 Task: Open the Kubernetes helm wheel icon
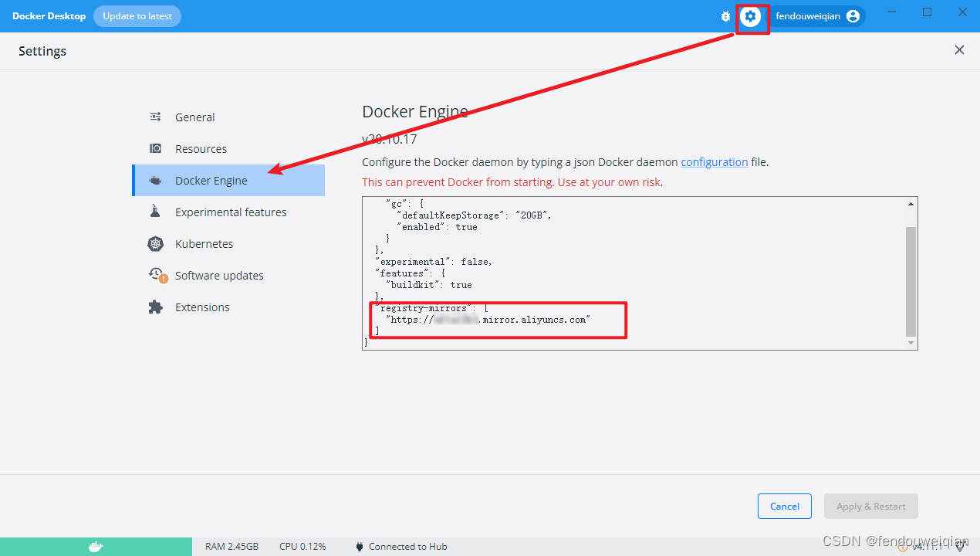click(x=156, y=243)
